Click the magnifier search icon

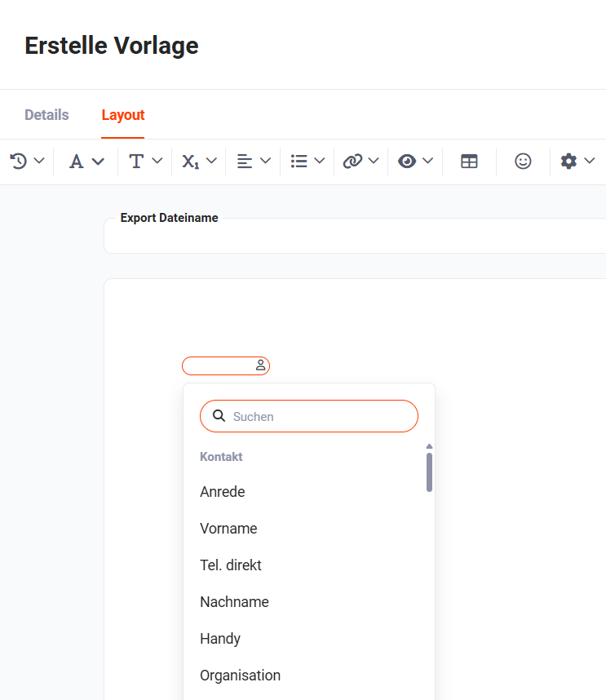click(x=219, y=415)
